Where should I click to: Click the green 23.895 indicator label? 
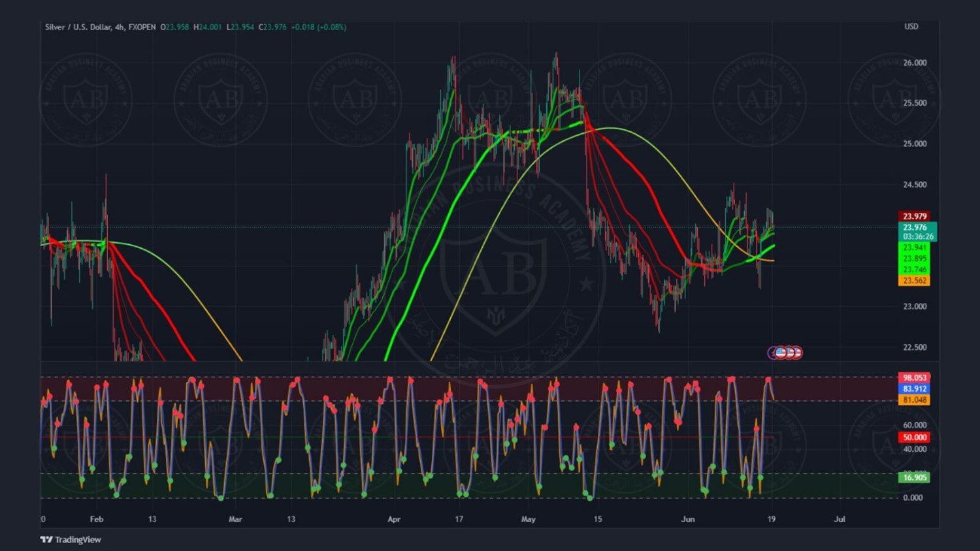pos(915,259)
